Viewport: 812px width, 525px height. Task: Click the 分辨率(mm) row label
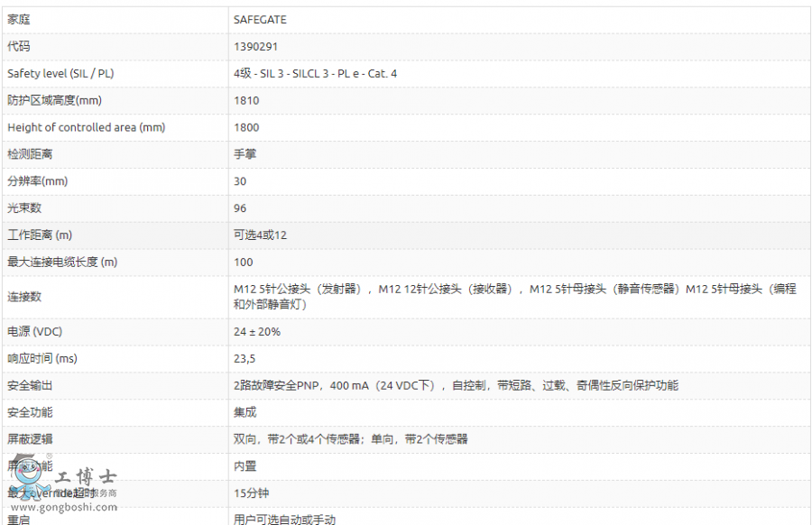(x=37, y=181)
